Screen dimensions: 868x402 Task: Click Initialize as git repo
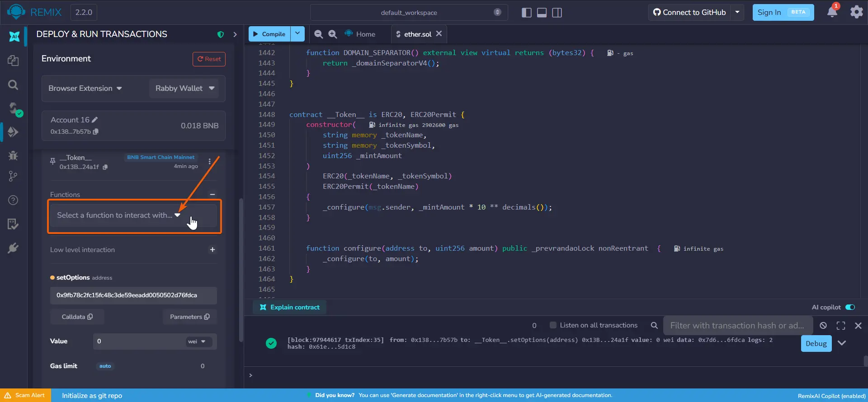[92, 395]
